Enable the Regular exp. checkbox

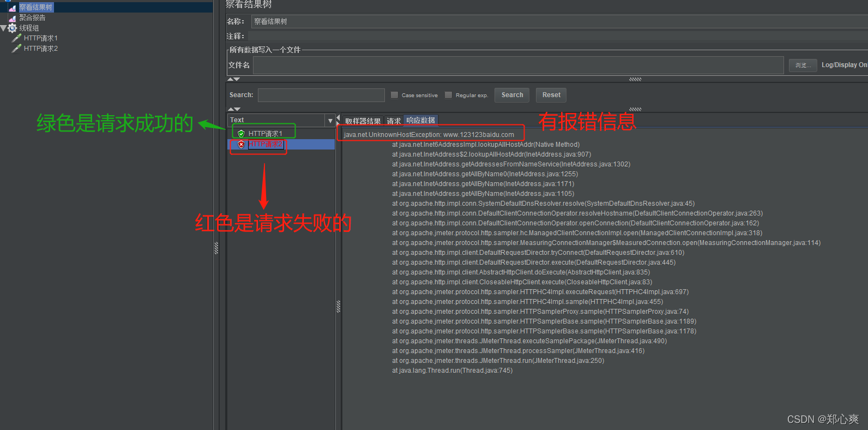coord(449,95)
